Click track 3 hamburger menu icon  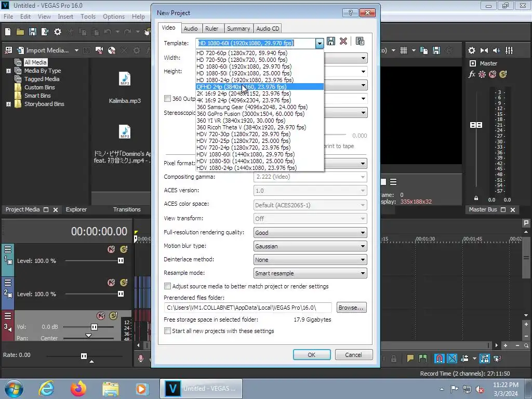[x=8, y=316]
